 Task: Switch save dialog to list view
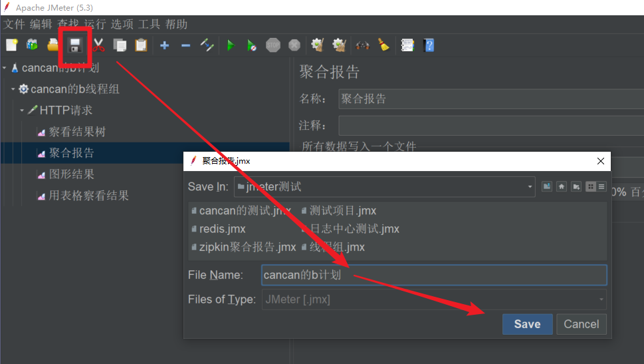coord(591,187)
